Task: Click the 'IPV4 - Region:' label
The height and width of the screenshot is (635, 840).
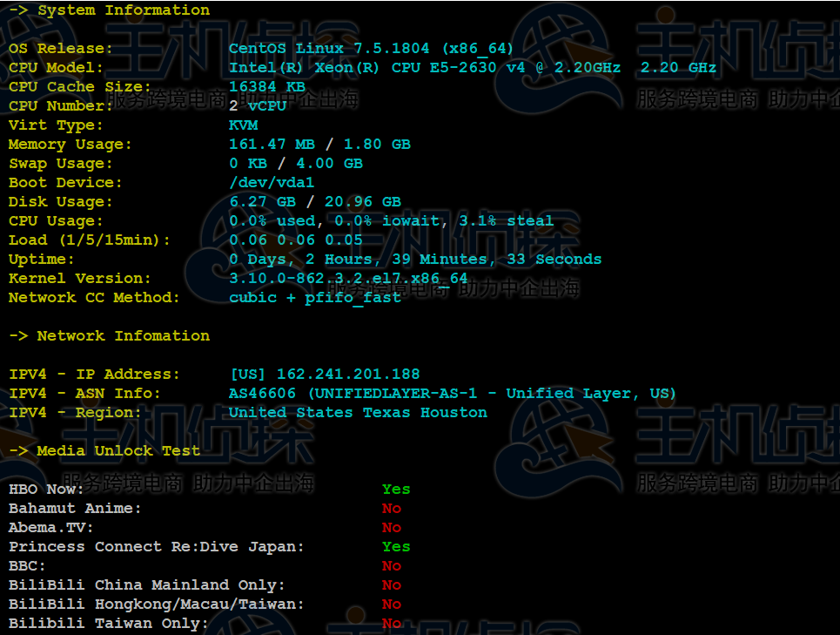Action: (x=75, y=413)
